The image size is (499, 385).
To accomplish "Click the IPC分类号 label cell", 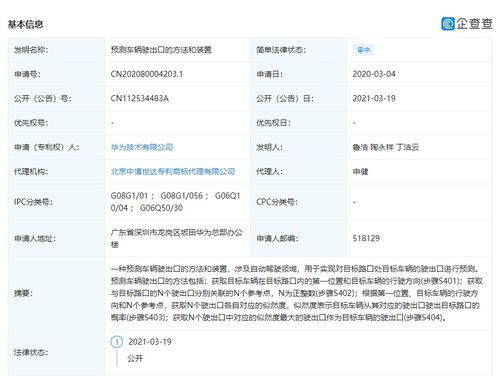I will tap(56, 202).
